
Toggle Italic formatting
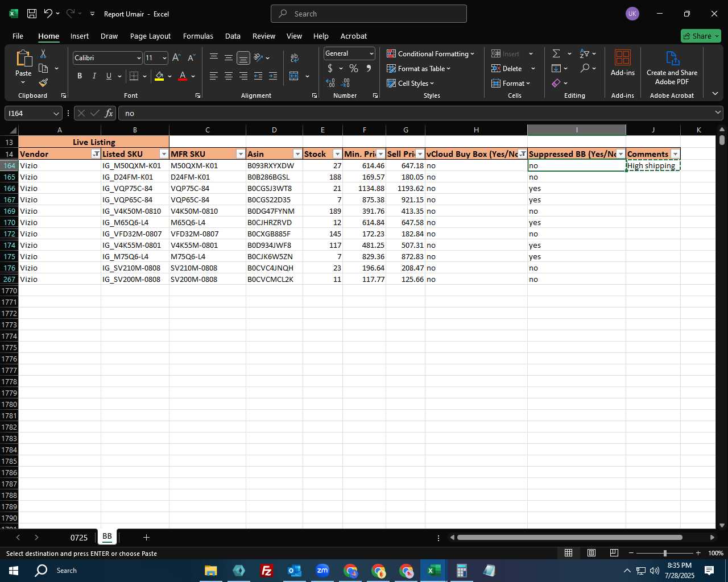94,76
